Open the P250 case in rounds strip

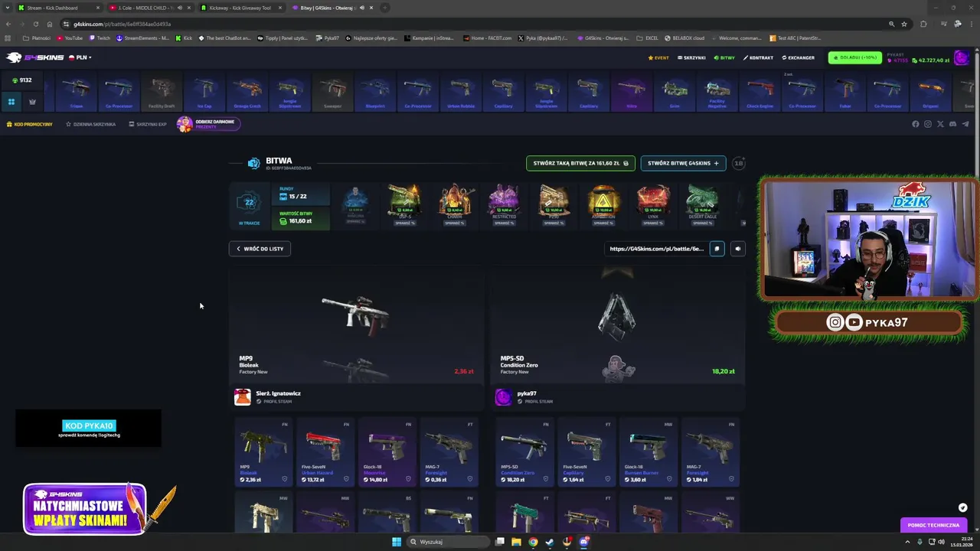pyautogui.click(x=554, y=205)
